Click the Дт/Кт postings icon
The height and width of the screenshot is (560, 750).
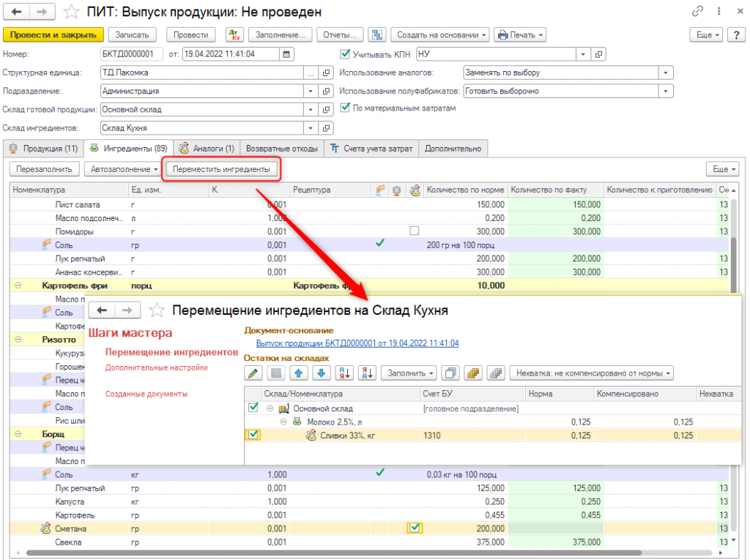point(234,34)
